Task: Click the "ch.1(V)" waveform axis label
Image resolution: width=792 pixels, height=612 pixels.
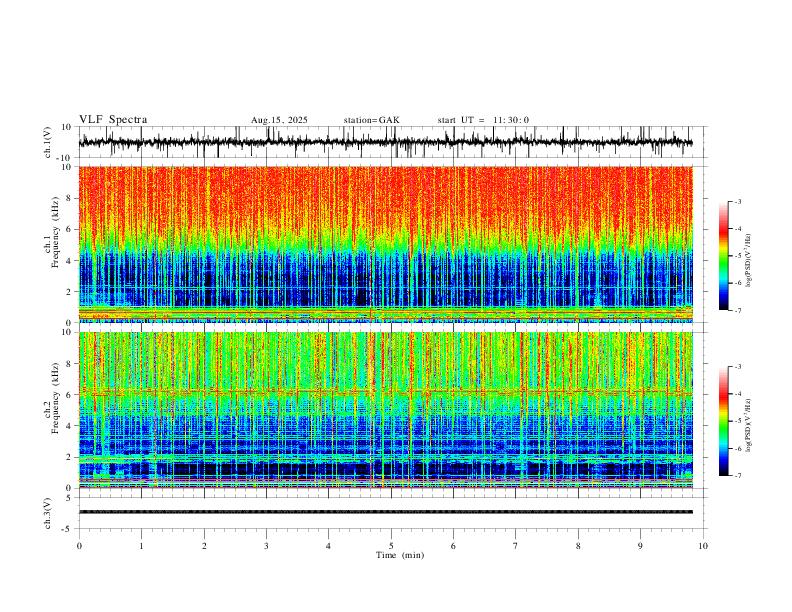Action: [48, 142]
